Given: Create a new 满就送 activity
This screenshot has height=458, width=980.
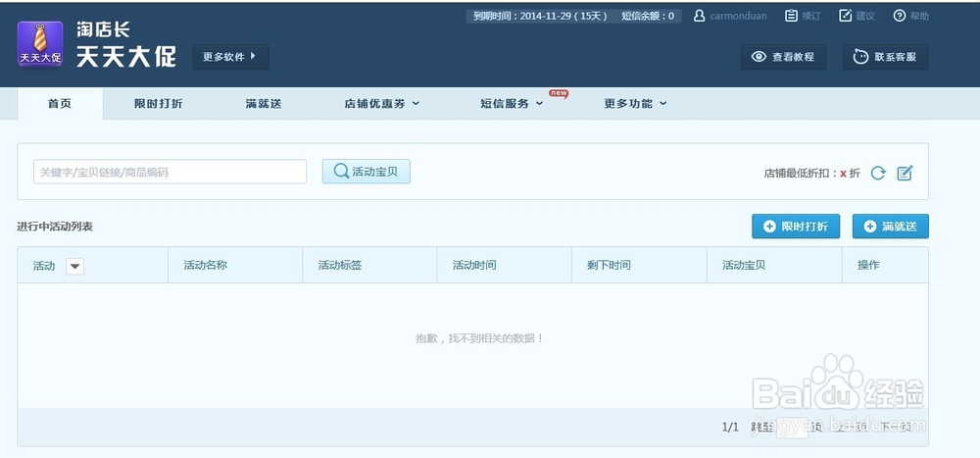Looking at the screenshot, I should [x=890, y=227].
